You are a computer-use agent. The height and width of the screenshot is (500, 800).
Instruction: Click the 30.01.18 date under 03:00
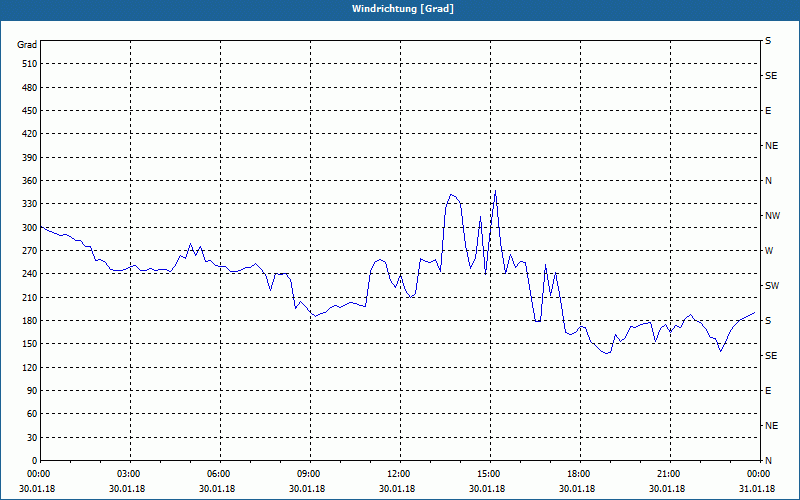click(x=127, y=489)
